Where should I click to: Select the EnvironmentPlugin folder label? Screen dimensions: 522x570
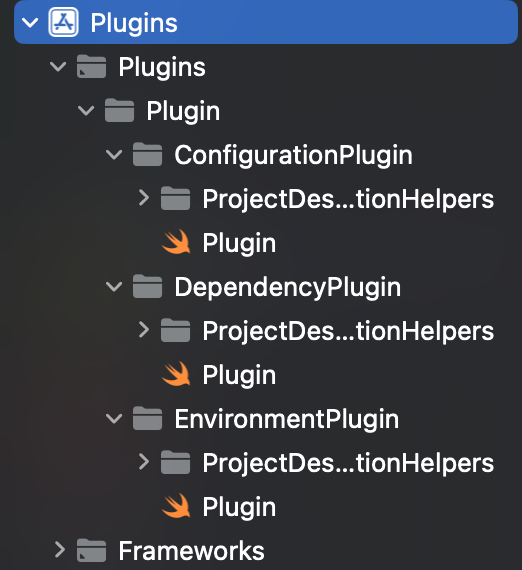286,419
